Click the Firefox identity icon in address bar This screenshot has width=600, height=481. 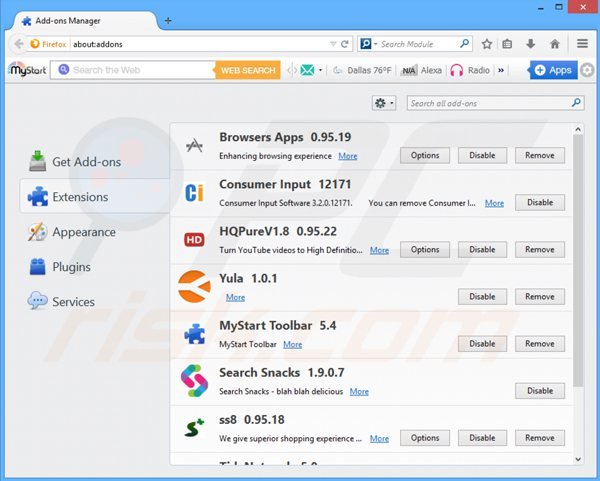[49, 44]
